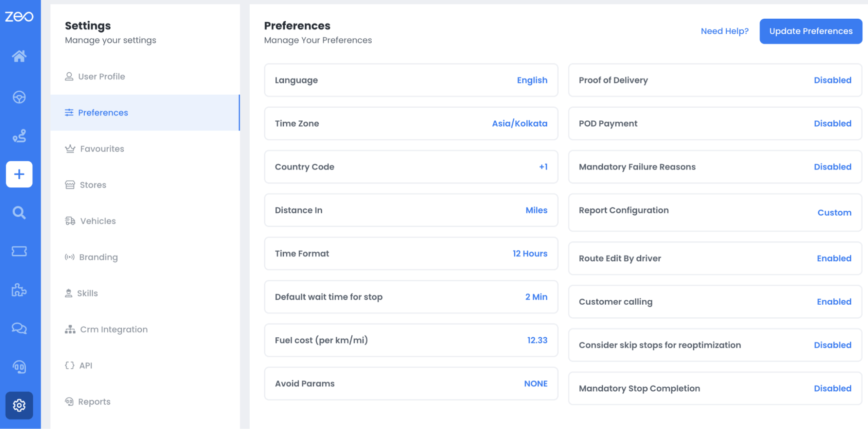Viewport: 868px width, 429px height.
Task: Change Time Zone Asia/Kolkata value
Action: (519, 123)
